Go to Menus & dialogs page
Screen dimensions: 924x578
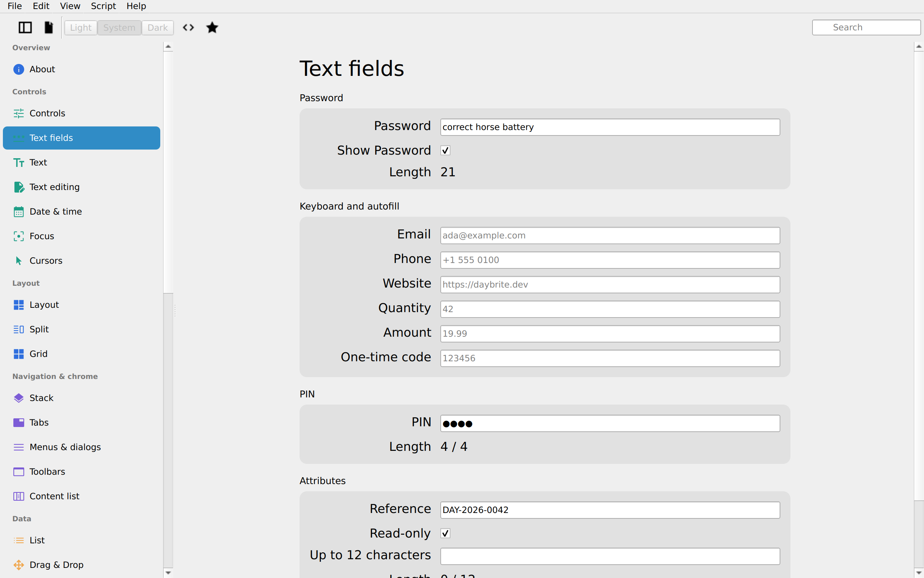81,447
